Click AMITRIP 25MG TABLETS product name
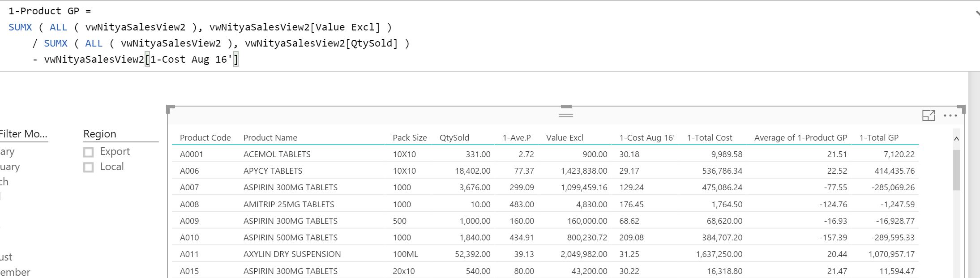This screenshot has height=278, width=980. 288,205
